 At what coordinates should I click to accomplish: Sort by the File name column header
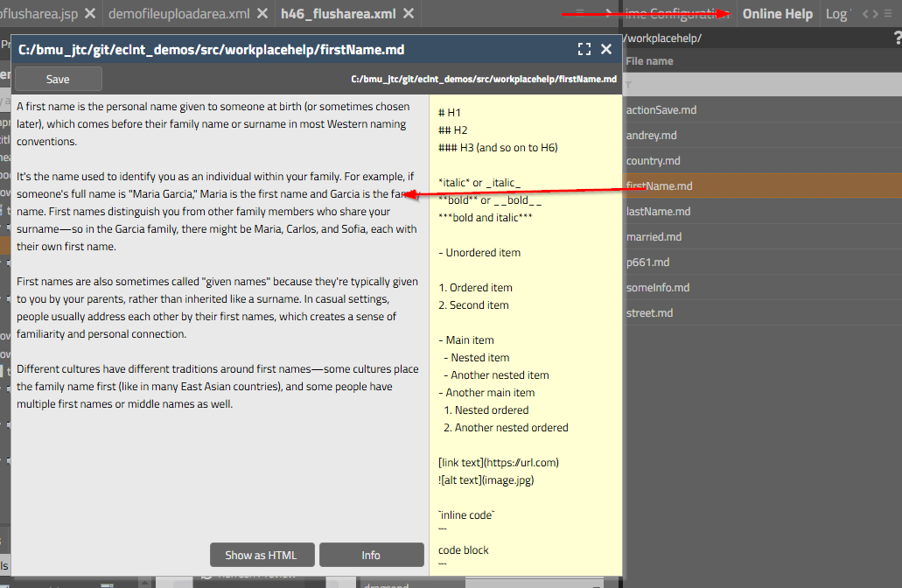pos(650,61)
